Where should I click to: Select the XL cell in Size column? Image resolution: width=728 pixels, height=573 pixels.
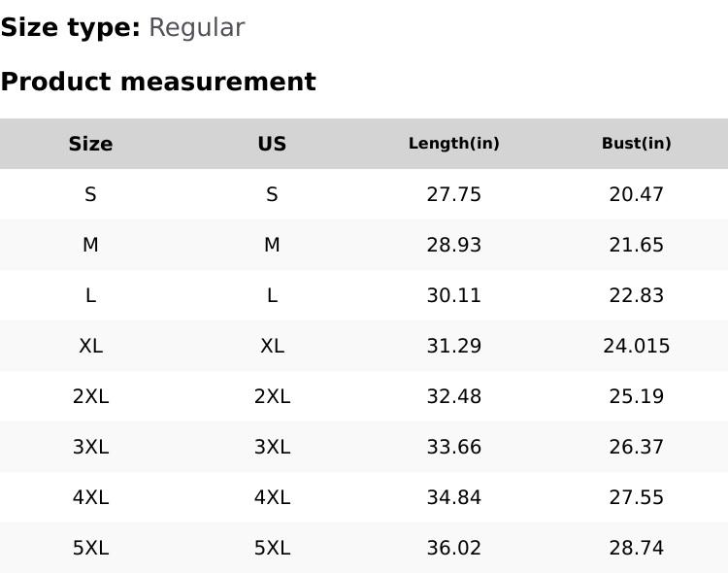point(90,346)
